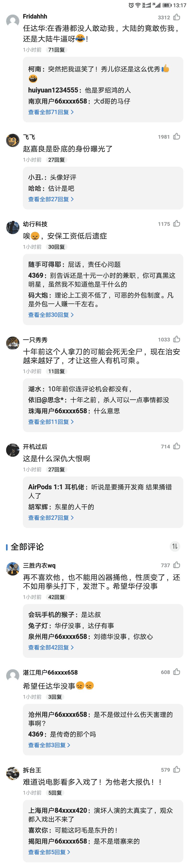Screen dimensions: 188x868
Task: Tap the 71回复 reply count badge
Action: point(56,50)
